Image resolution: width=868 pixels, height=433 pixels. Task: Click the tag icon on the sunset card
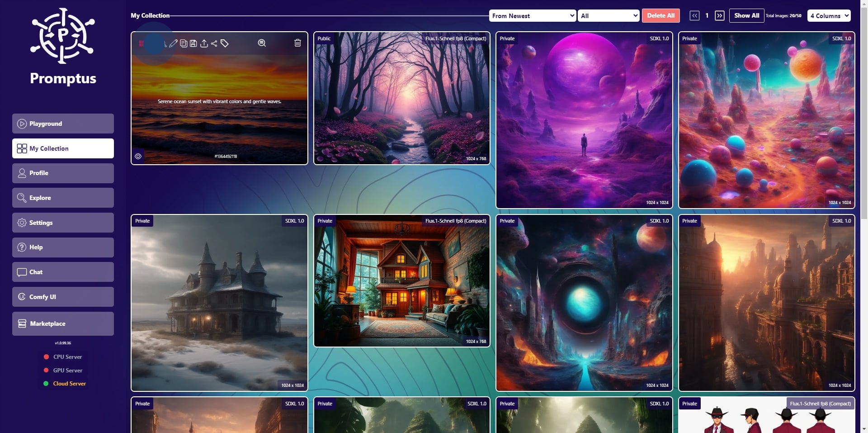point(225,43)
